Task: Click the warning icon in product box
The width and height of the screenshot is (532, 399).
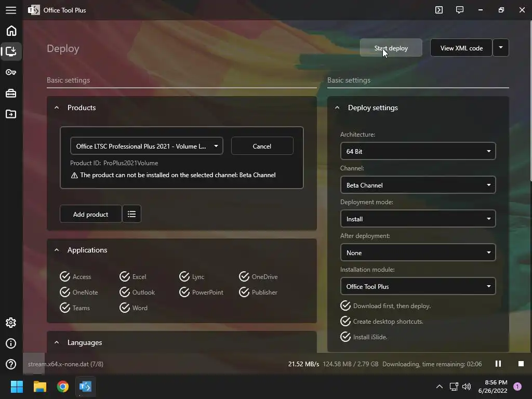Action: pos(74,176)
